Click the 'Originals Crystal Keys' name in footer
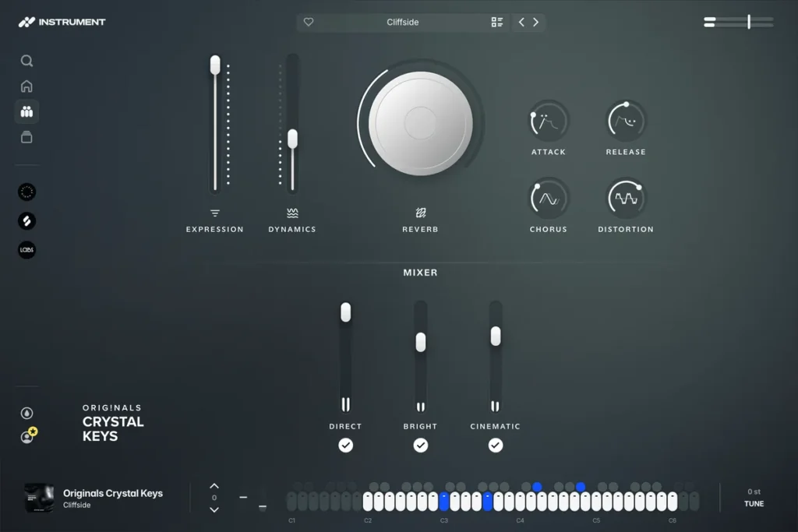The width and height of the screenshot is (798, 532). (x=113, y=493)
